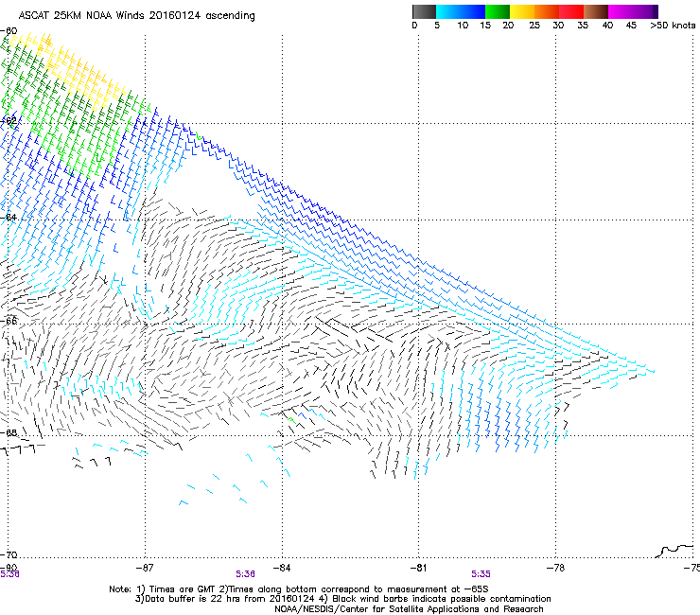This screenshot has height=615, width=700.
Task: Click the note line starting '3)Data buffer is 22 hrs'
Action: click(342, 599)
